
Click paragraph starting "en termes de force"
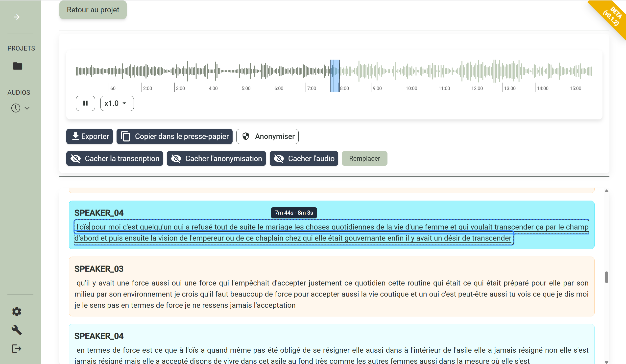(x=331, y=355)
